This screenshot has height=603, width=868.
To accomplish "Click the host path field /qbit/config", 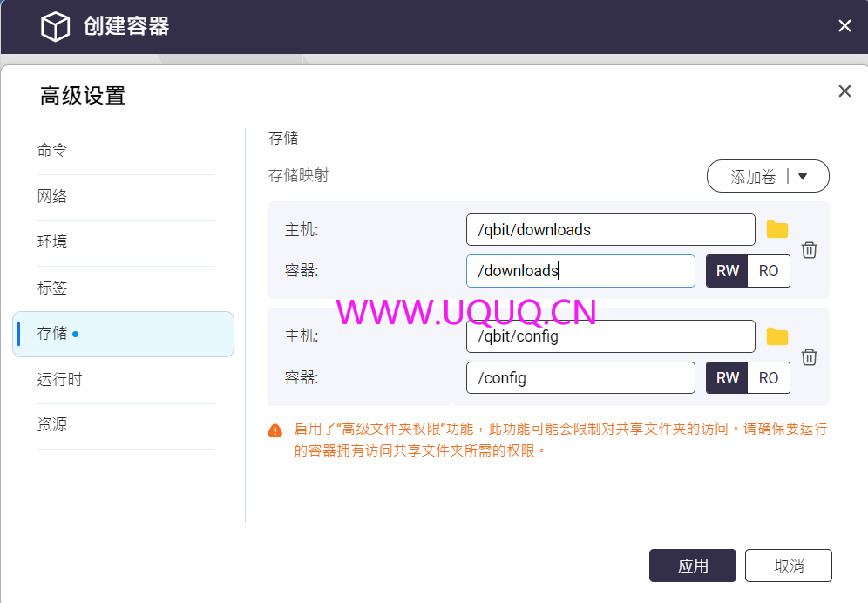I will click(x=610, y=336).
